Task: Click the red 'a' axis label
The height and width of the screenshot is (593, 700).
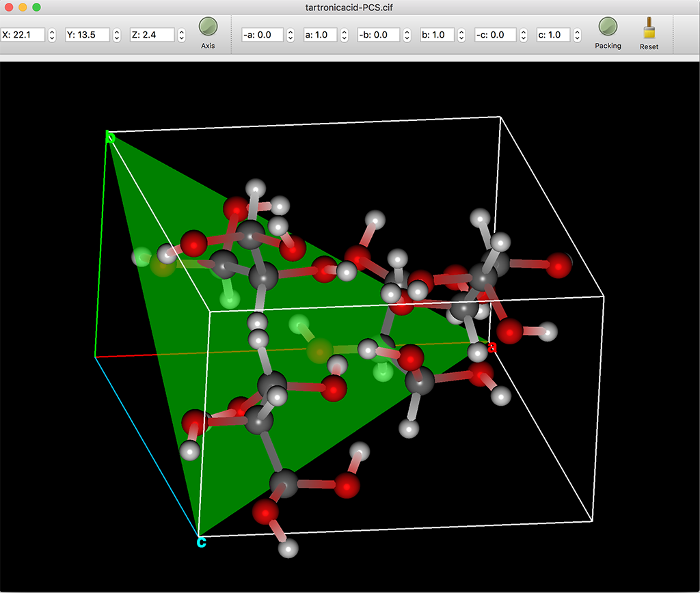Action: pos(491,348)
